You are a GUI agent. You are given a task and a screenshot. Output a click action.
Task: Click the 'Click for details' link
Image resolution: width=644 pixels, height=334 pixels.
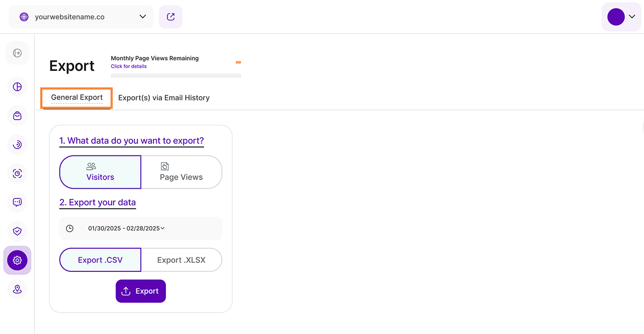[129, 66]
